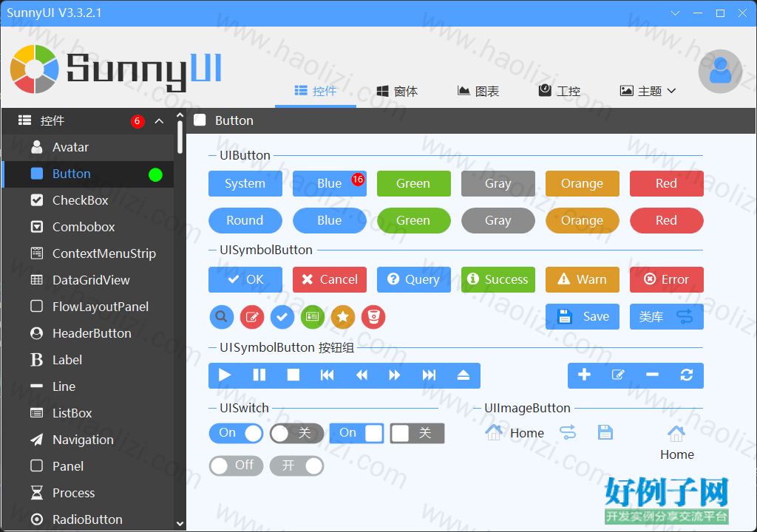Click the rounded Round button
Screen dimensions: 757x532
coord(245,221)
